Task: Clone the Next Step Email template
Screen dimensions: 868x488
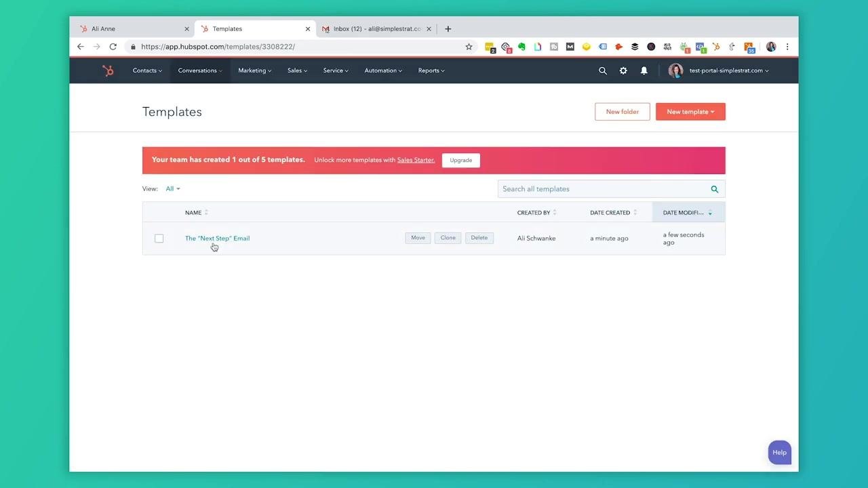Action: coord(448,238)
